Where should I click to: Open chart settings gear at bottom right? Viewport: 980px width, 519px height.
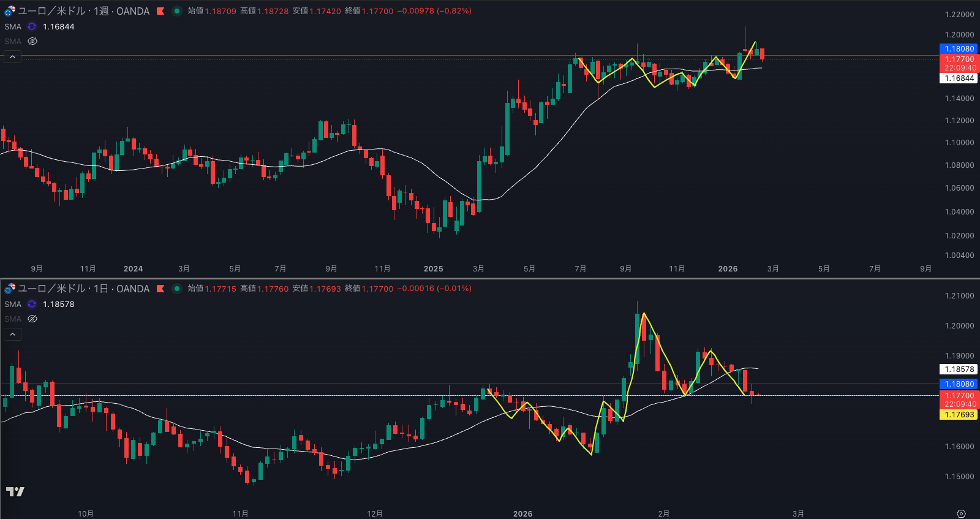(961, 513)
